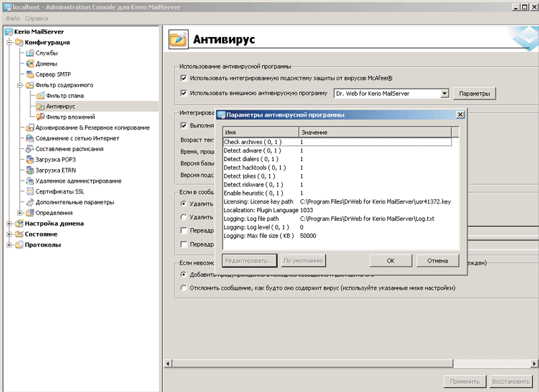Click the Сертификаты SSL icon
The width and height of the screenshot is (539, 392).
pos(30,191)
